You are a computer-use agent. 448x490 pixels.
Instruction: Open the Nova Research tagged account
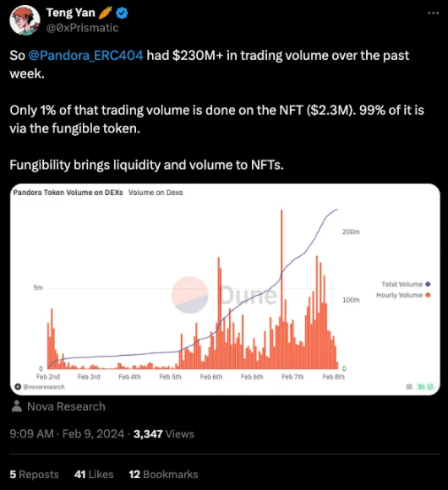click(x=66, y=406)
